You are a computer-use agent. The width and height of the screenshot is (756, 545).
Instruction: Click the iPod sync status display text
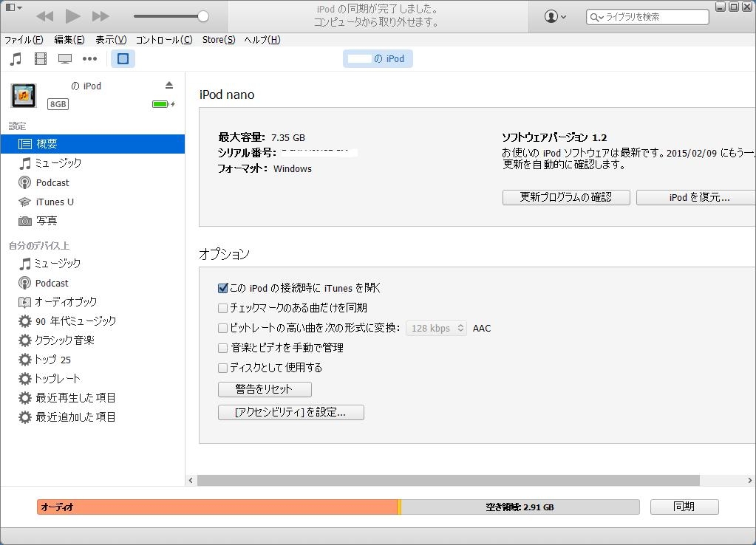click(377, 16)
